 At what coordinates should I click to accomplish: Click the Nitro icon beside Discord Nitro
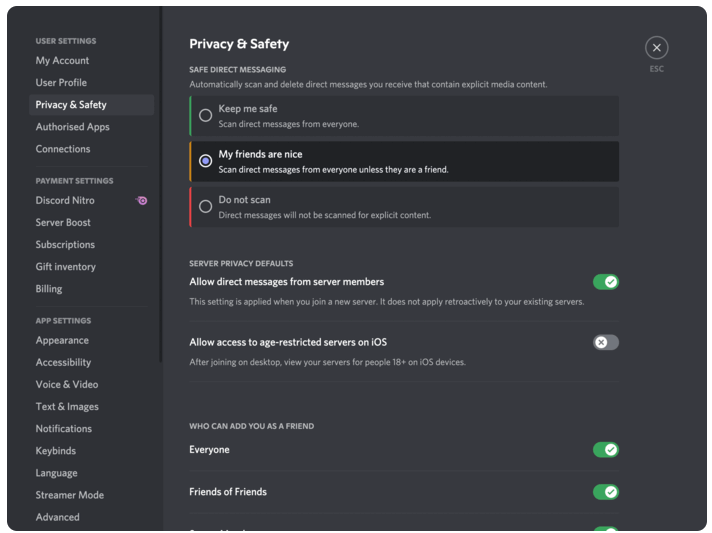142,200
